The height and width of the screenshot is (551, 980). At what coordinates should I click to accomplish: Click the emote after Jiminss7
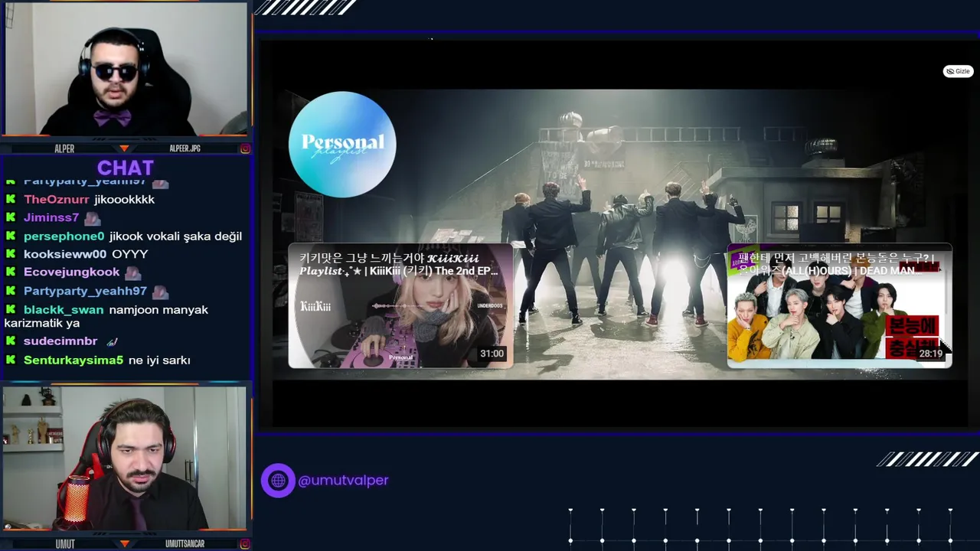tap(92, 217)
